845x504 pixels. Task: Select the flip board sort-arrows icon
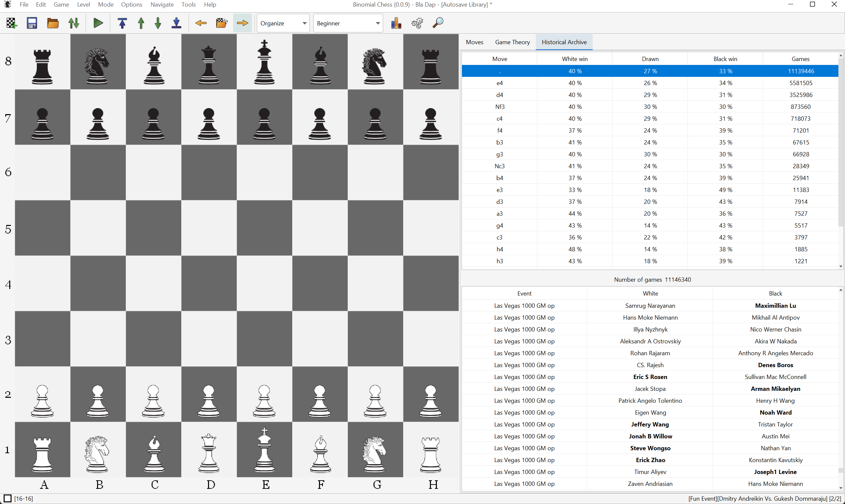click(x=74, y=23)
